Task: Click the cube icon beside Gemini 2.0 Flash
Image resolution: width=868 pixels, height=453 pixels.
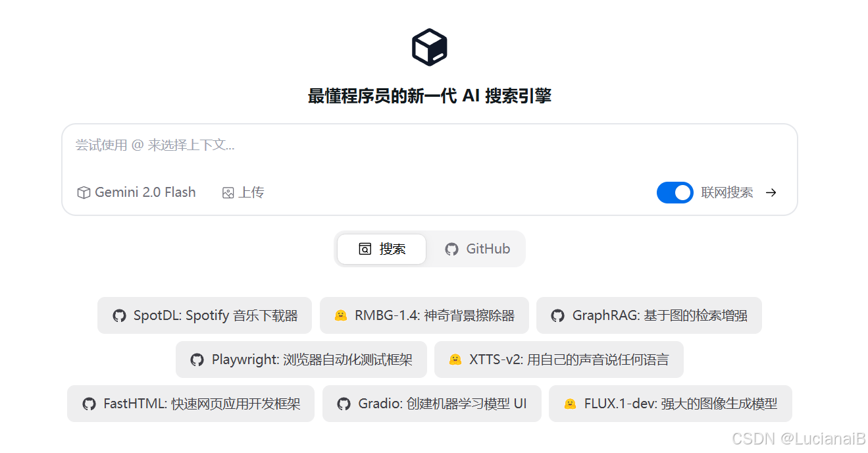Action: (84, 193)
